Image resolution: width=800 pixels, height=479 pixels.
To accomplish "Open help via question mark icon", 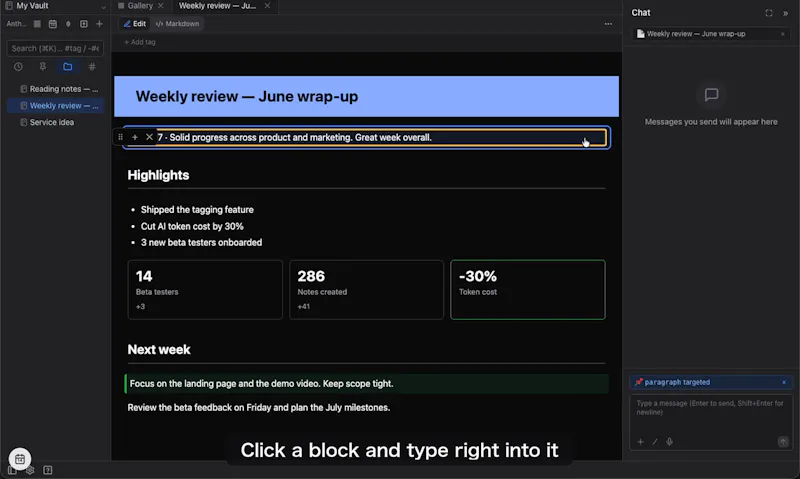I will click(x=47, y=470).
